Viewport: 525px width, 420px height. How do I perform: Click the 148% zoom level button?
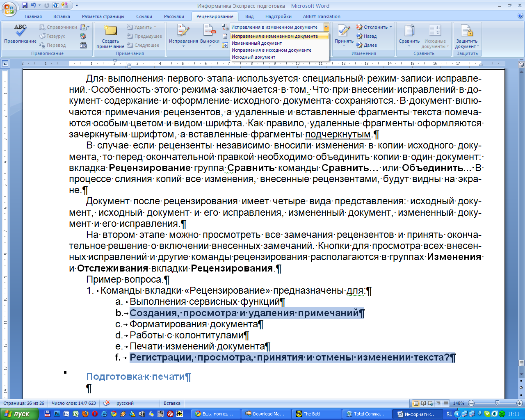458,403
